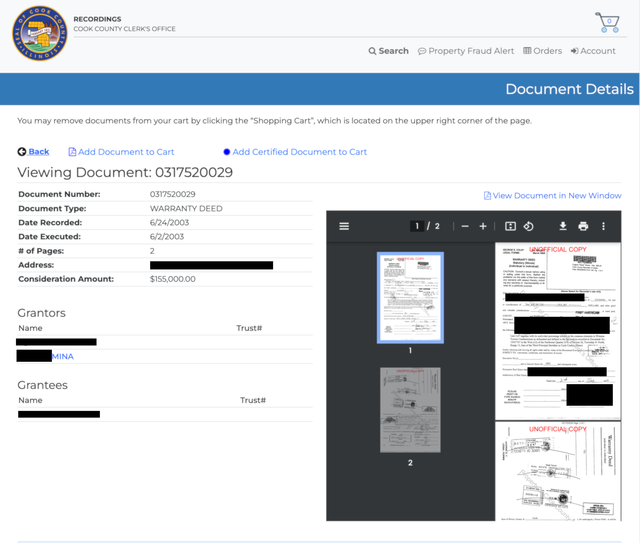Open the Orders page

(542, 51)
